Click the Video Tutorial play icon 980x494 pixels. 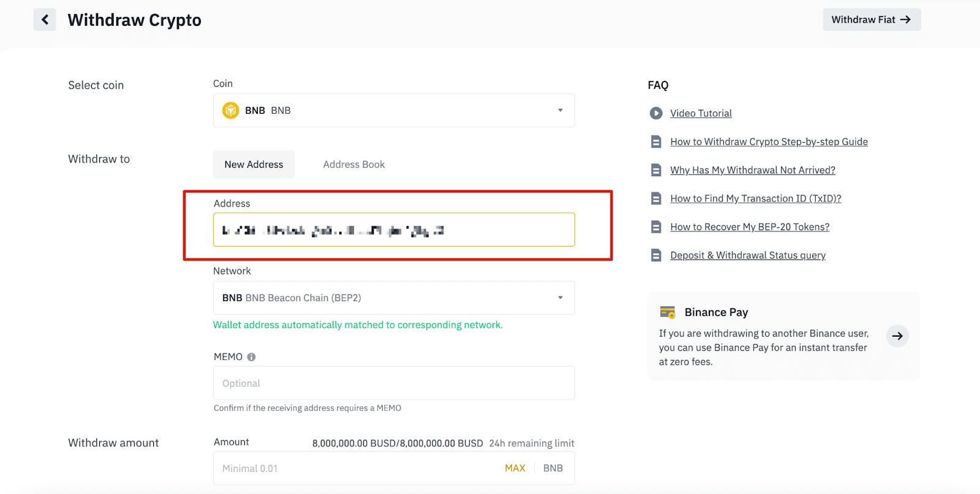[x=656, y=113]
